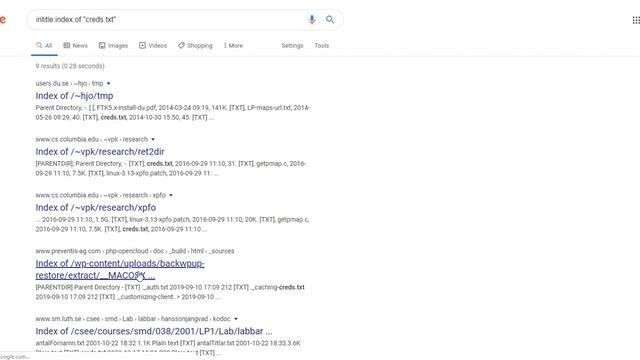
Task: Click the snippet text under Index of /~hjo/tmp
Action: click(x=173, y=113)
